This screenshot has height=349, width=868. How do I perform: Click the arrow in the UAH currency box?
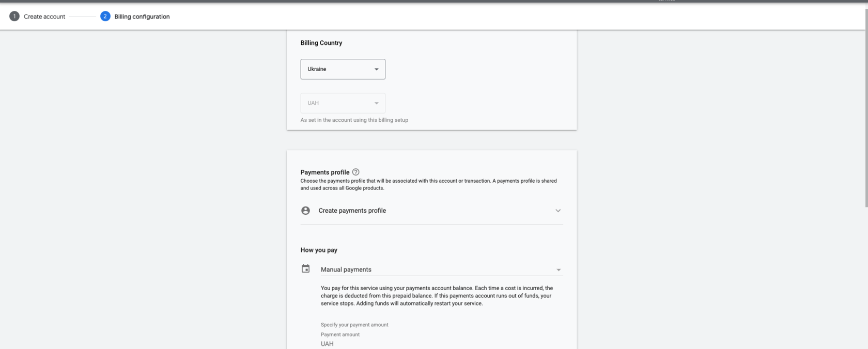coord(377,103)
